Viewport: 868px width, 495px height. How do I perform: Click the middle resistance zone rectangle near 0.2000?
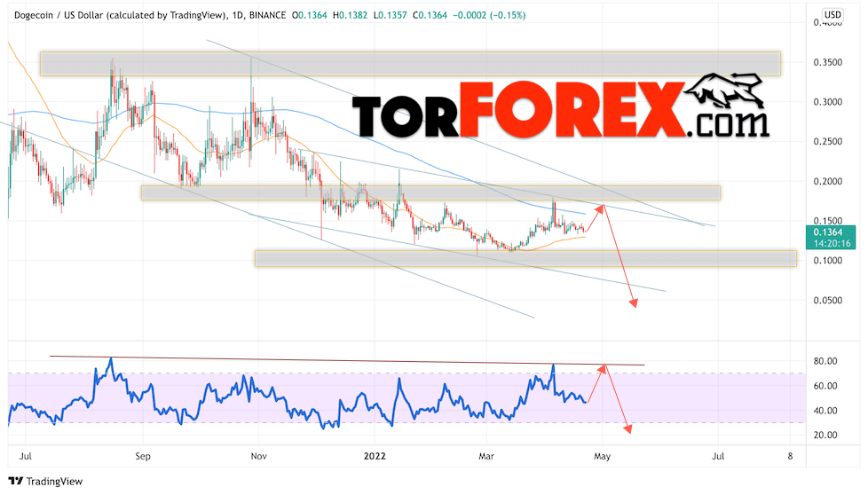coord(430,192)
